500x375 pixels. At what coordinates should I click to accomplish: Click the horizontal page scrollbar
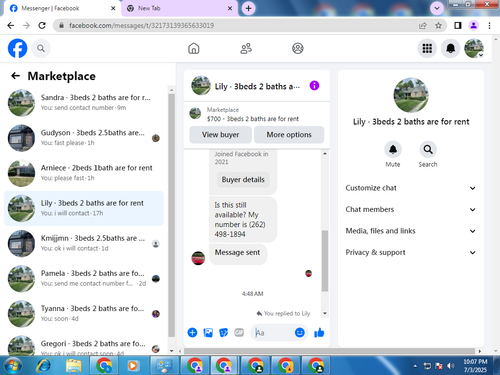pyautogui.click(x=329, y=351)
